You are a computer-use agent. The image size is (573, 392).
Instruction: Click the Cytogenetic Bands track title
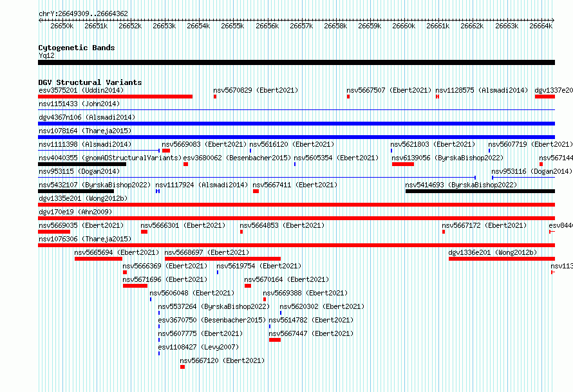coord(77,48)
